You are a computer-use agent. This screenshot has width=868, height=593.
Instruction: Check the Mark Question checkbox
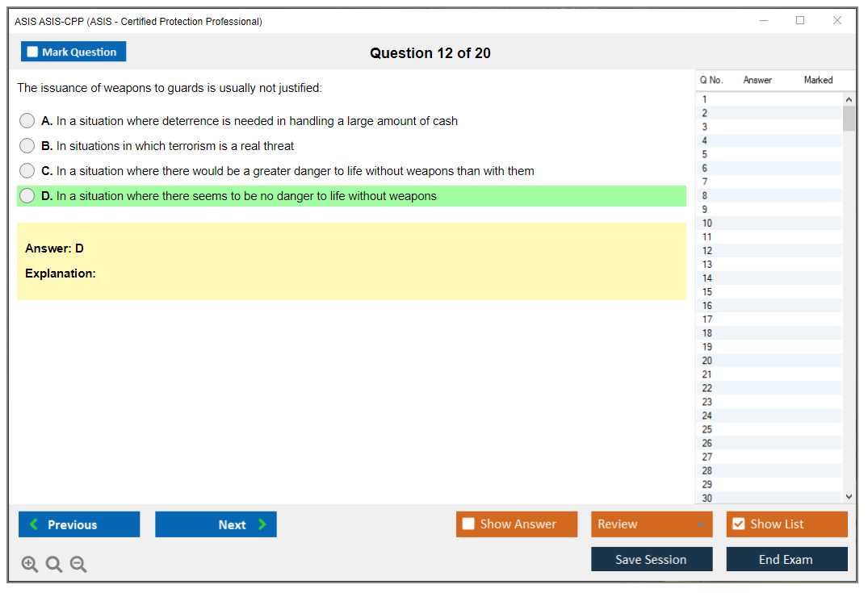click(x=33, y=52)
